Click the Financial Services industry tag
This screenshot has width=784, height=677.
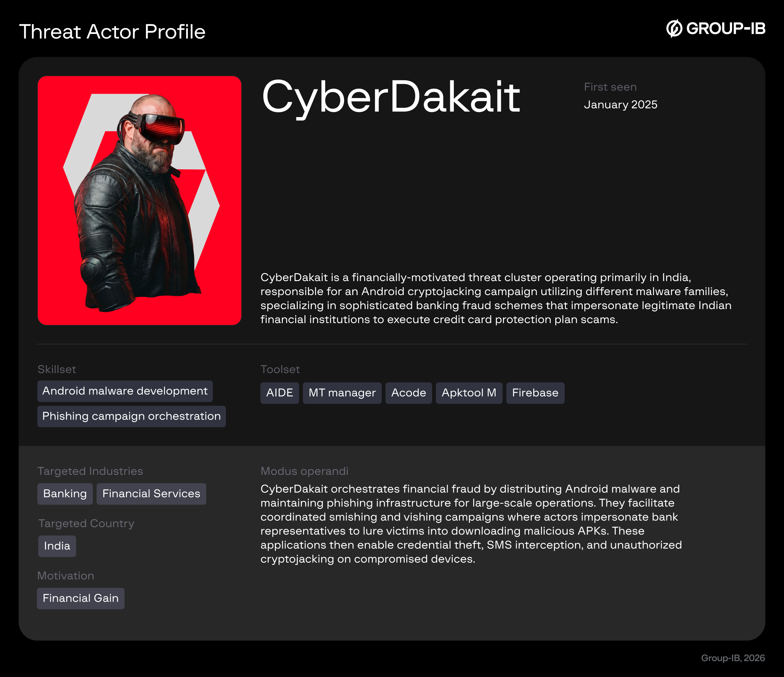click(x=151, y=494)
